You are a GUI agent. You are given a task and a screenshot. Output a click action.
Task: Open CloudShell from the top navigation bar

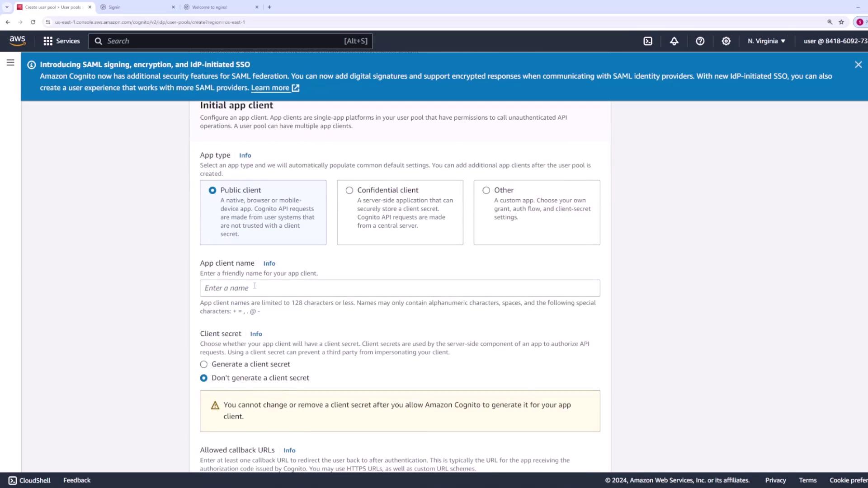tap(648, 41)
